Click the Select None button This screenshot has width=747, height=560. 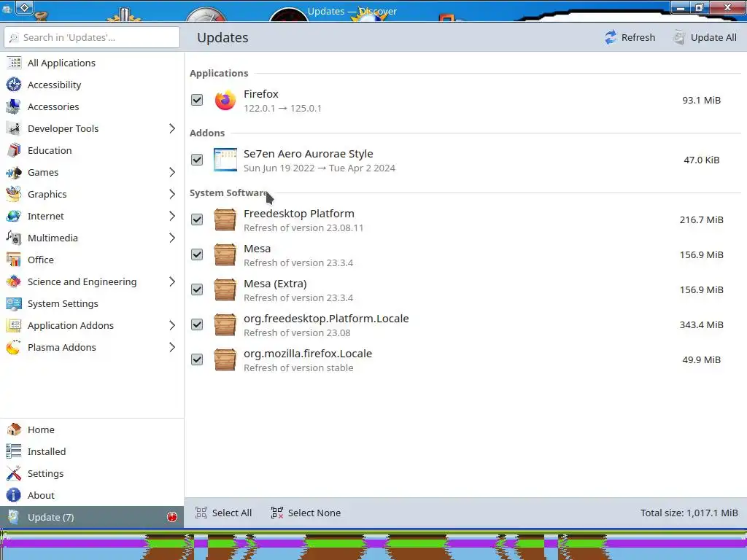pyautogui.click(x=306, y=513)
